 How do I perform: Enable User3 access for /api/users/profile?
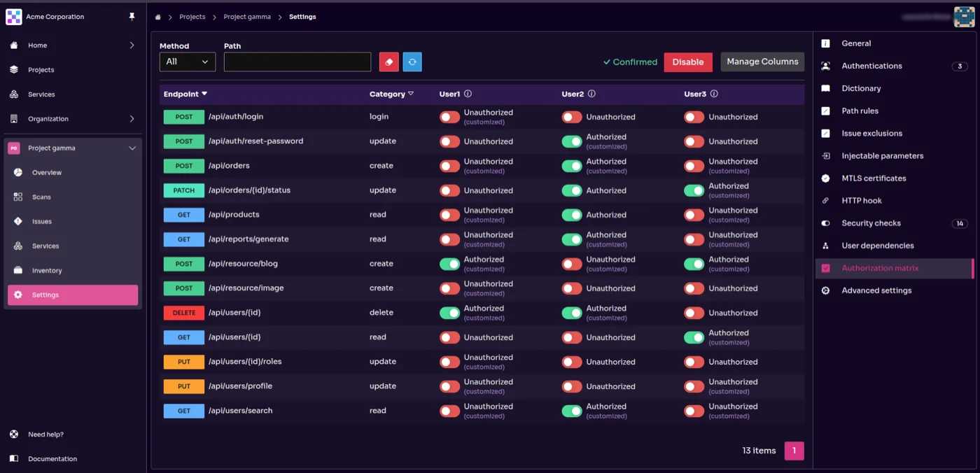click(694, 386)
